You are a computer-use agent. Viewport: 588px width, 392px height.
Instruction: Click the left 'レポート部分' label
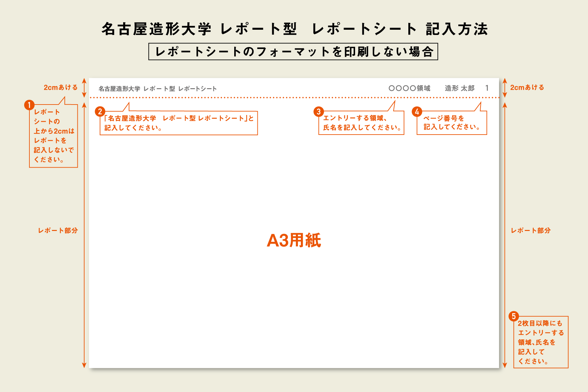coord(58,230)
